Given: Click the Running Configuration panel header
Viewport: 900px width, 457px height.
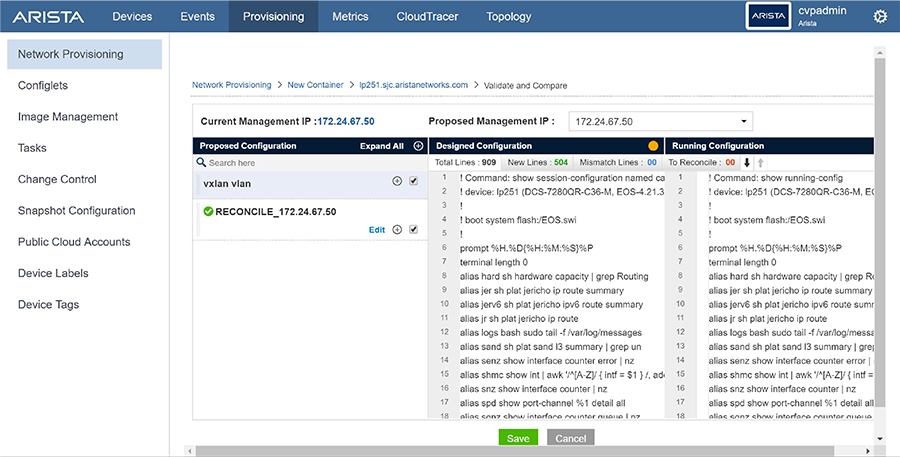Looking at the screenshot, I should tap(769, 146).
